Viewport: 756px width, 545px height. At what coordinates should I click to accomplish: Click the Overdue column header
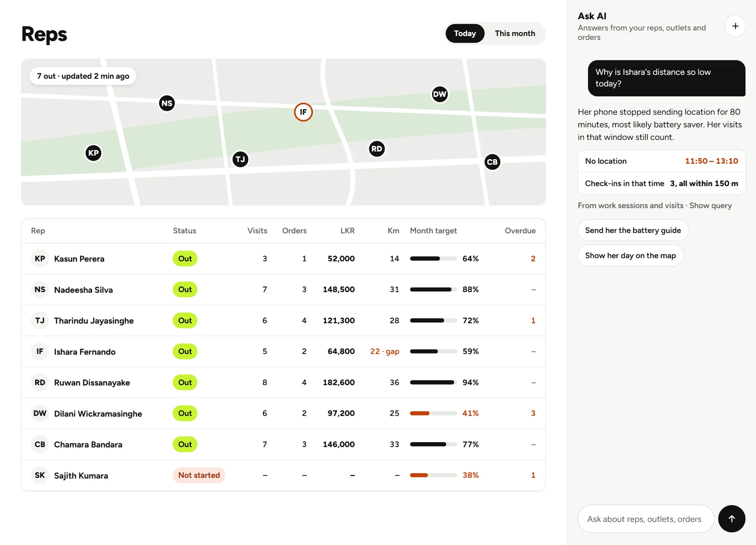click(x=520, y=231)
